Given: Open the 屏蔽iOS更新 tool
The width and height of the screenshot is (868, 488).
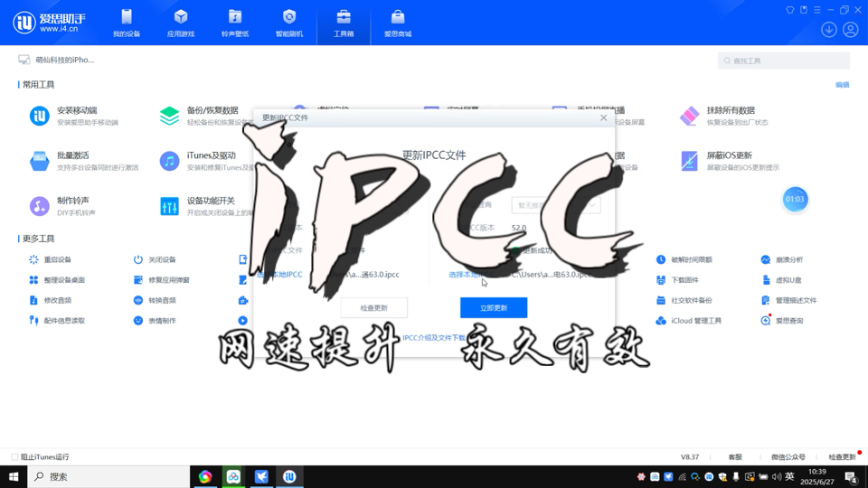Looking at the screenshot, I should click(729, 161).
